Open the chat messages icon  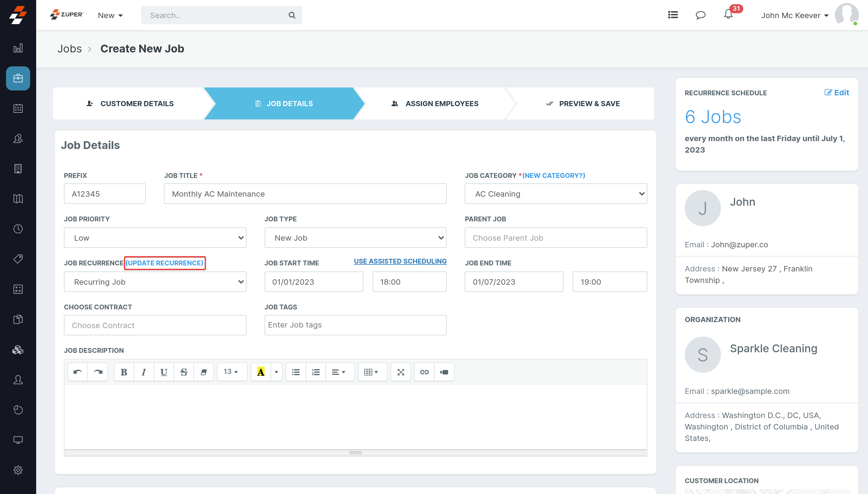pyautogui.click(x=700, y=15)
